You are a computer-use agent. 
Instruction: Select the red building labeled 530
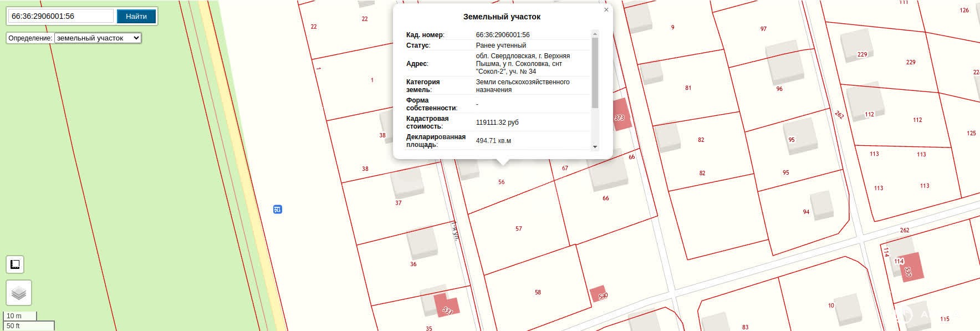pos(911,267)
